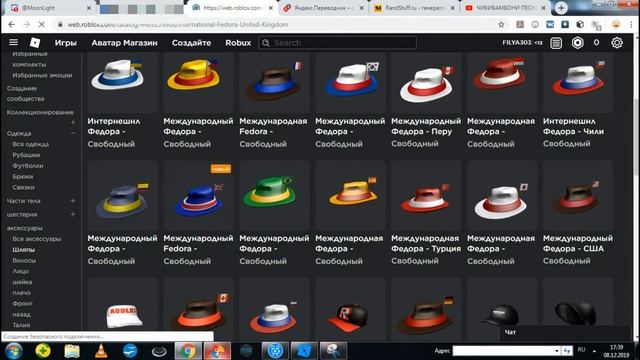Bookmark this page with the star icon

click(x=501, y=24)
